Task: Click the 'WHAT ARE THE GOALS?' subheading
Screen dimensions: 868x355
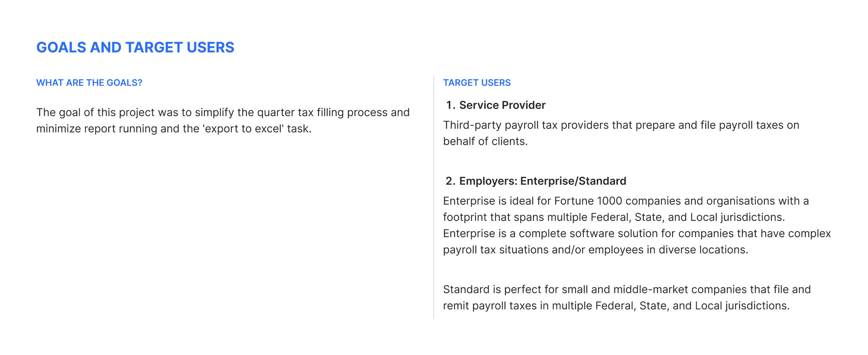Action: (89, 83)
